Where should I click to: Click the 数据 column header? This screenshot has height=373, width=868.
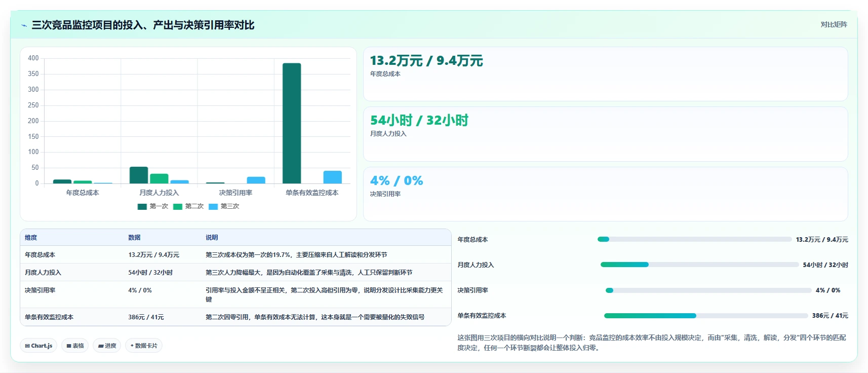click(x=134, y=237)
